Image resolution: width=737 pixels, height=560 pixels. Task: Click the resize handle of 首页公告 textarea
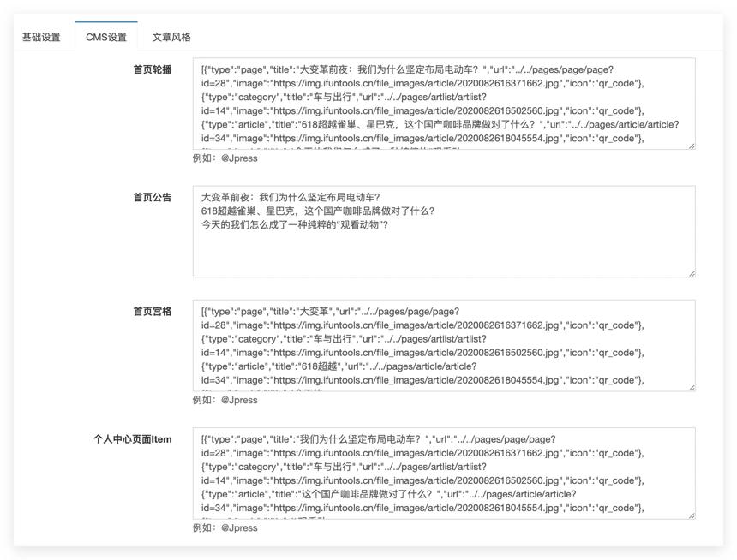[692, 274]
